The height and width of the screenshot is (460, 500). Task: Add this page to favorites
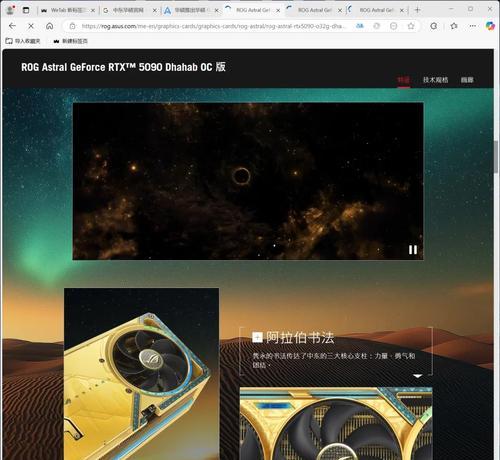[x=411, y=26]
